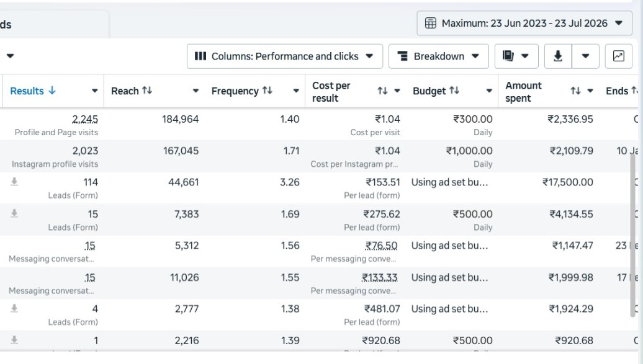This screenshot has height=364, width=643.
Task: Click the Ends column header
Action: point(621,91)
